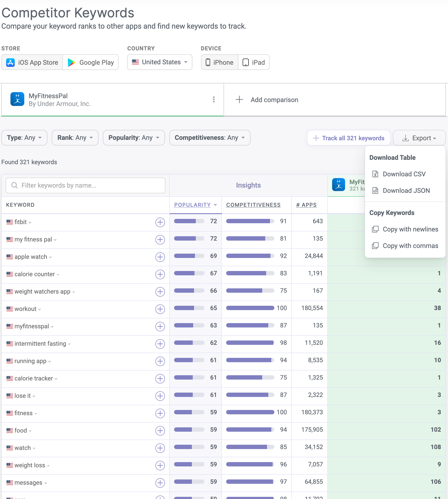Add 'running app' keyword plus icon
The height and width of the screenshot is (499, 448).
coord(160,361)
